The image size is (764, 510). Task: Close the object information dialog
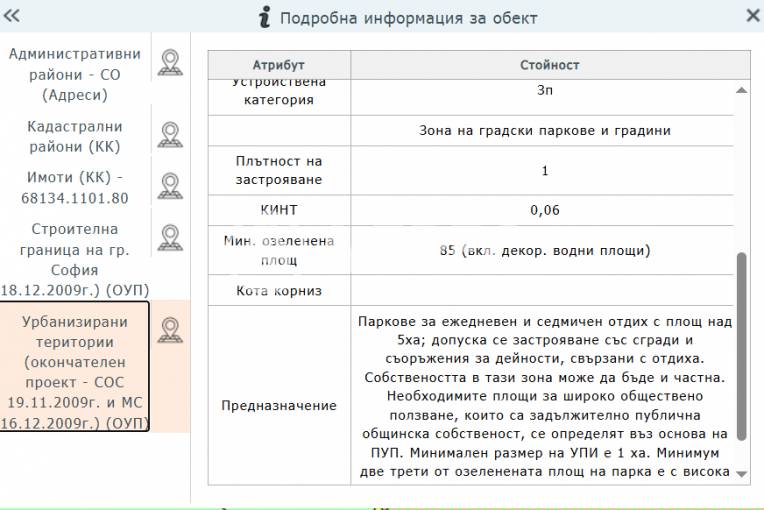click(753, 16)
